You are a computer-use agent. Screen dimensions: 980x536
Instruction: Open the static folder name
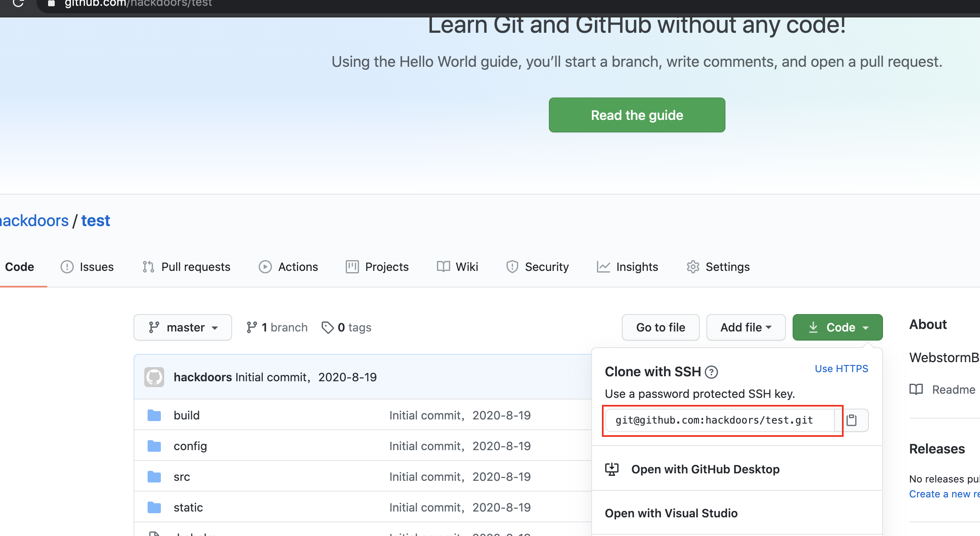pos(188,507)
